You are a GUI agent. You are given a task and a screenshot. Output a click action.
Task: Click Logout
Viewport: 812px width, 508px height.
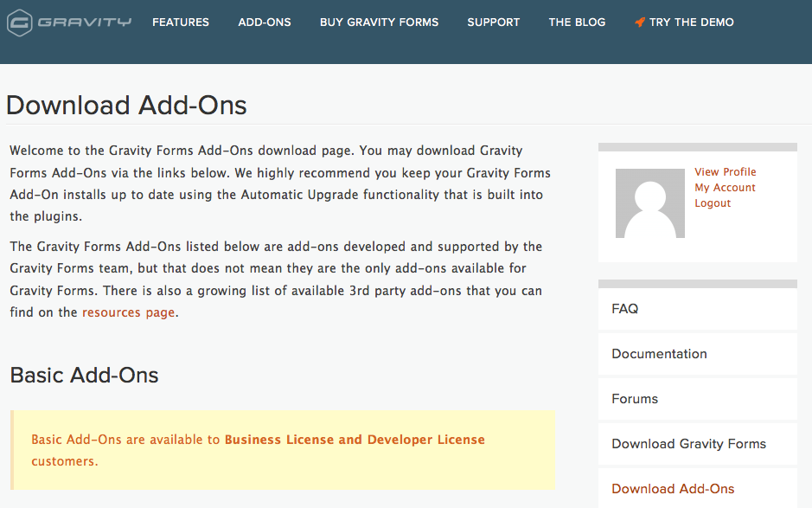(x=712, y=203)
